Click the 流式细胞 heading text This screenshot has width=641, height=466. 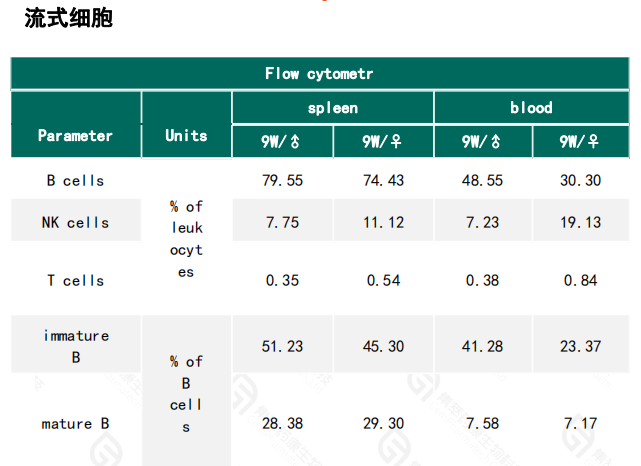(x=68, y=19)
